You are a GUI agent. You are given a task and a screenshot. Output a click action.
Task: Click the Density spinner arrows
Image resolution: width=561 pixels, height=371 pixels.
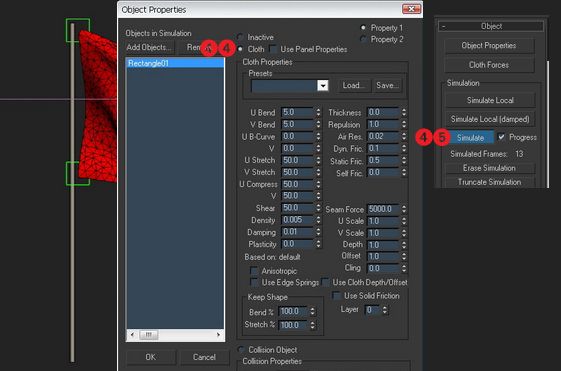coord(318,220)
